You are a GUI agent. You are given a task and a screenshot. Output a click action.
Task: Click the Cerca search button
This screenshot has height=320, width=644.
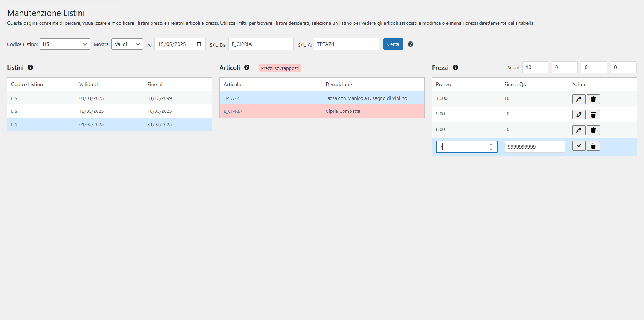click(x=393, y=44)
